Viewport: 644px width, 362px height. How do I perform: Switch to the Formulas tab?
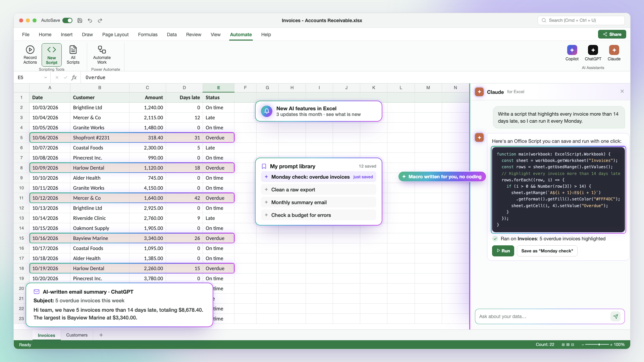148,35
